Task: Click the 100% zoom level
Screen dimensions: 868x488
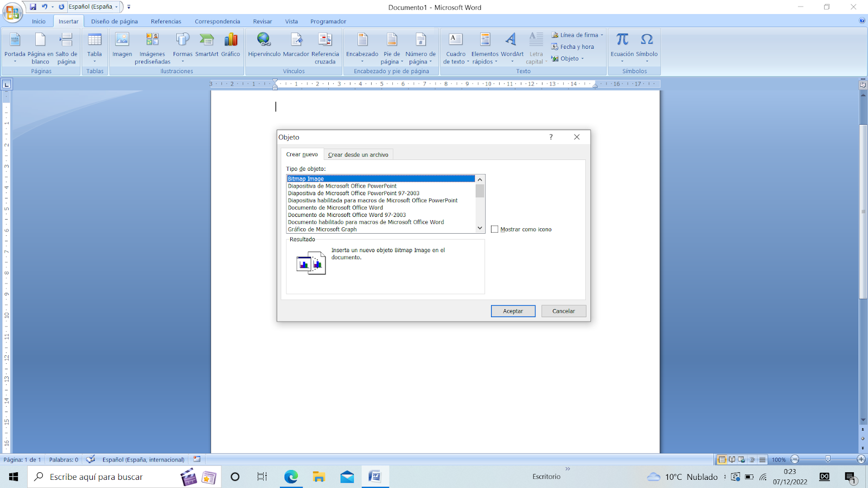Action: [779, 460]
